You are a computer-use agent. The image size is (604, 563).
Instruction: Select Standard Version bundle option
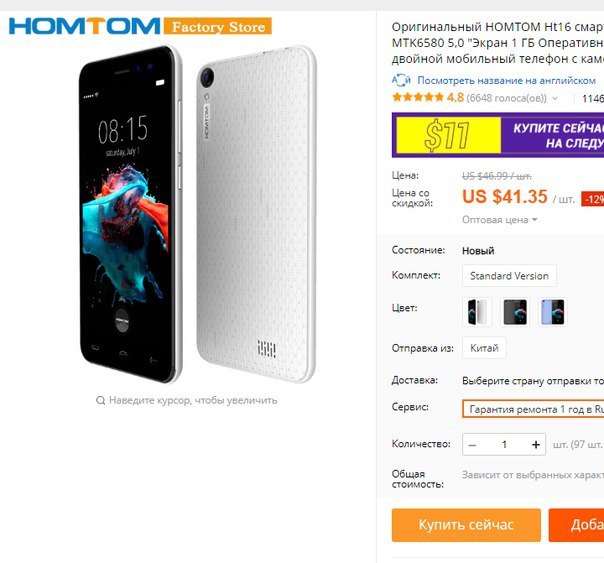click(x=509, y=276)
